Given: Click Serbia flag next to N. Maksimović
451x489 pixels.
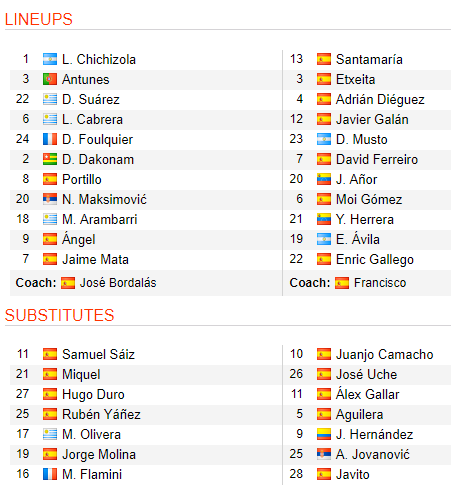Looking at the screenshot, I should (x=50, y=199).
